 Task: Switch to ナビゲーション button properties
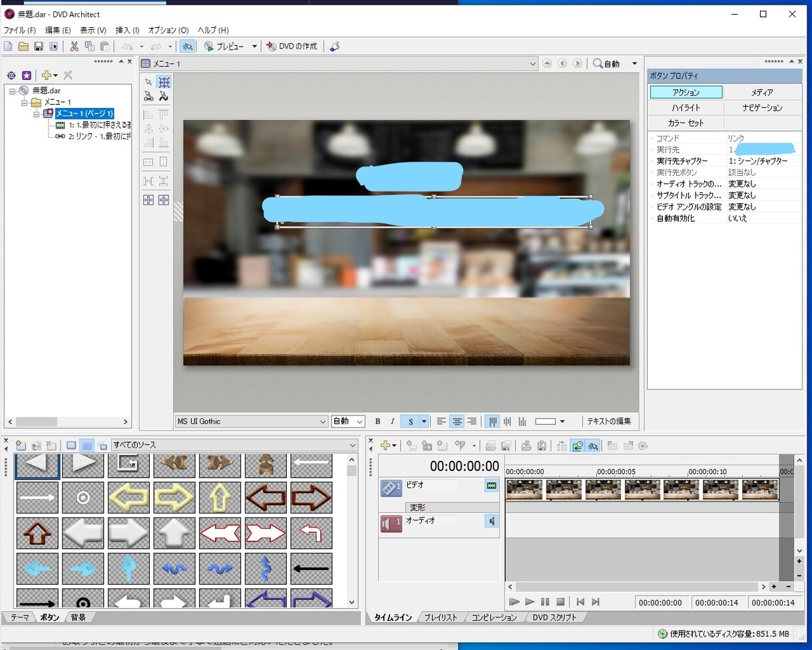pos(762,108)
